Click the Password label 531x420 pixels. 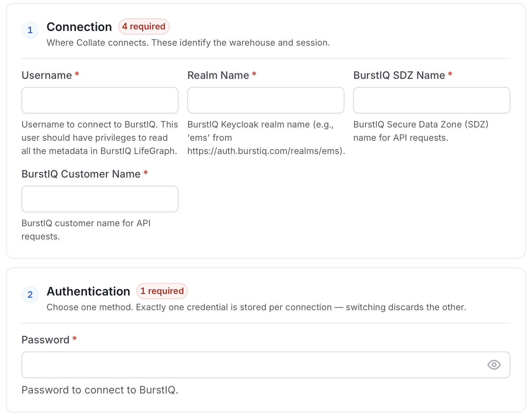(46, 340)
